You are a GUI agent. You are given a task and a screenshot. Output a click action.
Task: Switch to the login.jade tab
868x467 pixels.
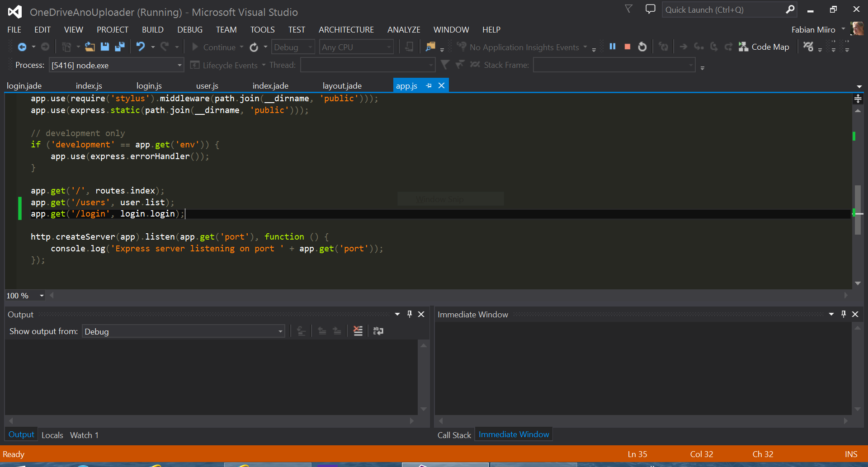24,86
